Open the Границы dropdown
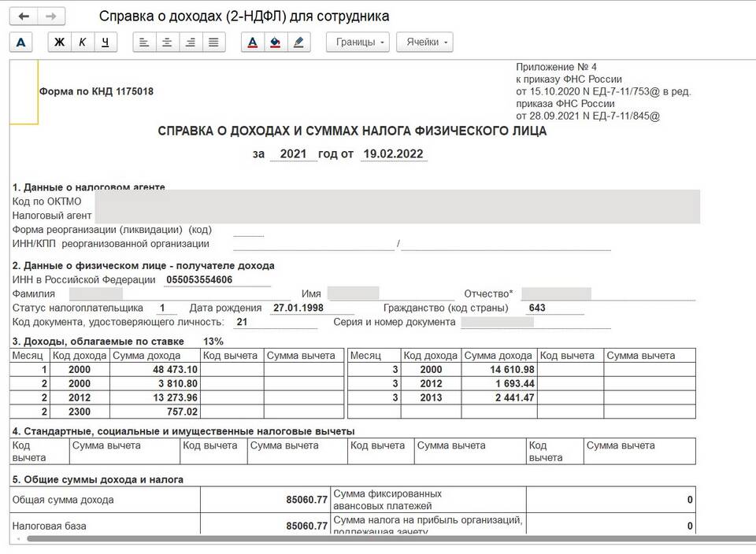Viewport: 756px width, 554px height. [x=358, y=42]
